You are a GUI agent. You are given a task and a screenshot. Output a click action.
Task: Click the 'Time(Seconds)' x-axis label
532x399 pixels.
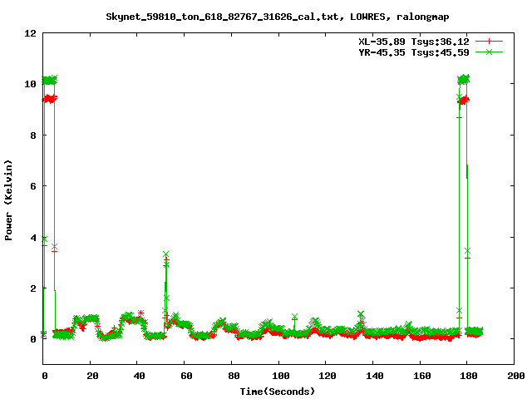[x=277, y=392]
